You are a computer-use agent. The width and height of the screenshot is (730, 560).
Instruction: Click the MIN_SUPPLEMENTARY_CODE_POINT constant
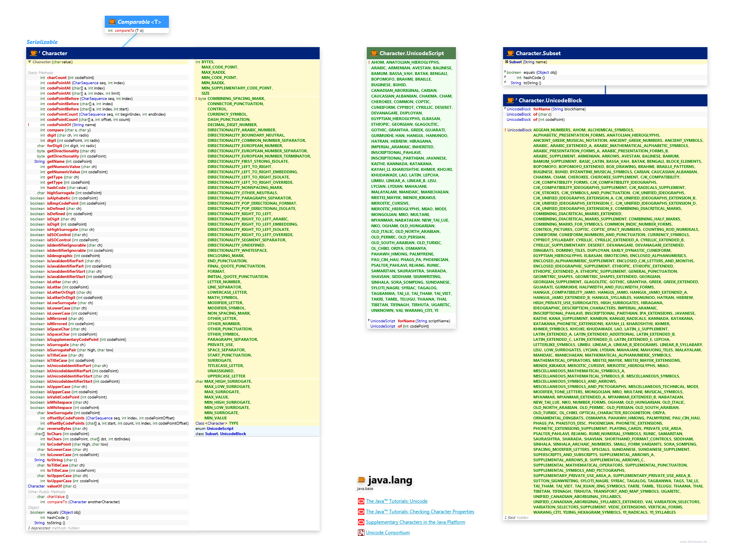pos(237,88)
